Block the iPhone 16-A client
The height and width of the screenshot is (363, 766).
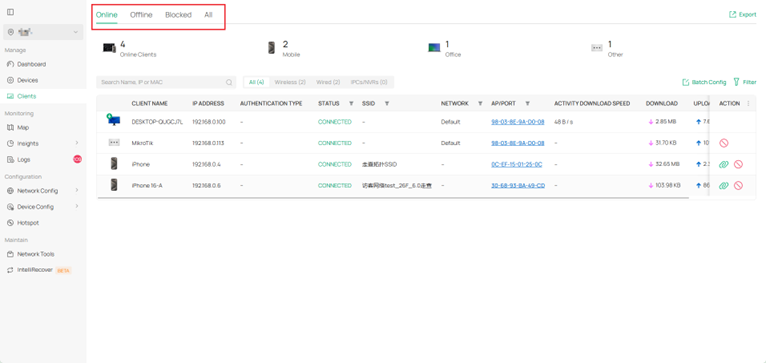pyautogui.click(x=738, y=186)
